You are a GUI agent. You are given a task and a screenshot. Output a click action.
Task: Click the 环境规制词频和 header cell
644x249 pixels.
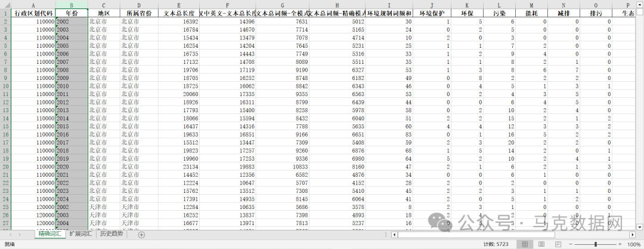click(389, 13)
